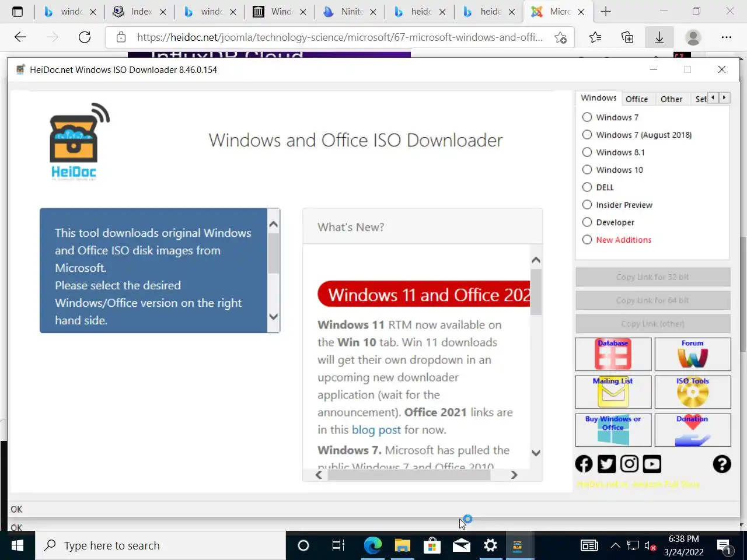Open the Forum icon button

pos(692,354)
